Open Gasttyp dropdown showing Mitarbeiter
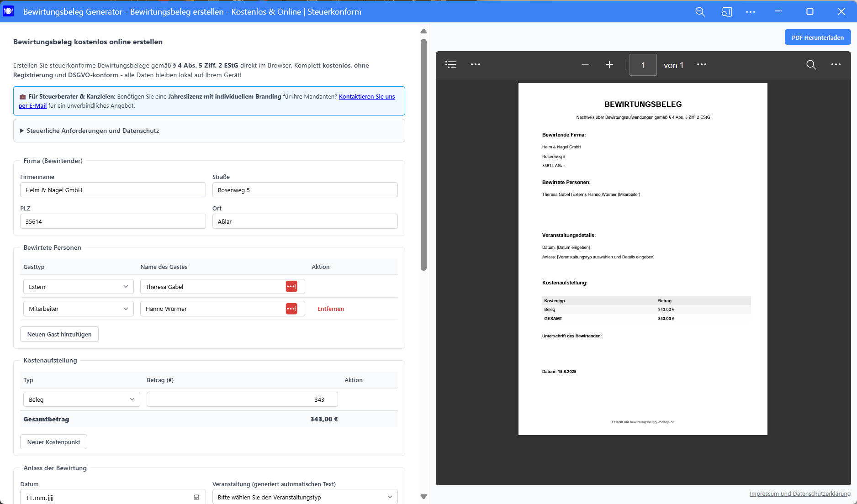This screenshot has width=857, height=504. click(79, 309)
